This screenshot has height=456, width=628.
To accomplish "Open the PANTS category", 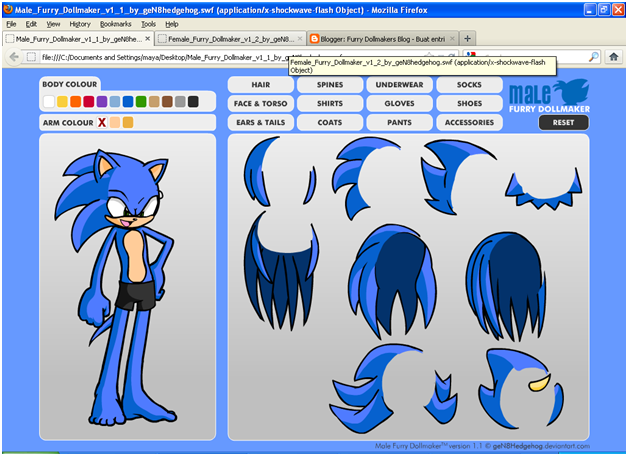I will [x=399, y=123].
